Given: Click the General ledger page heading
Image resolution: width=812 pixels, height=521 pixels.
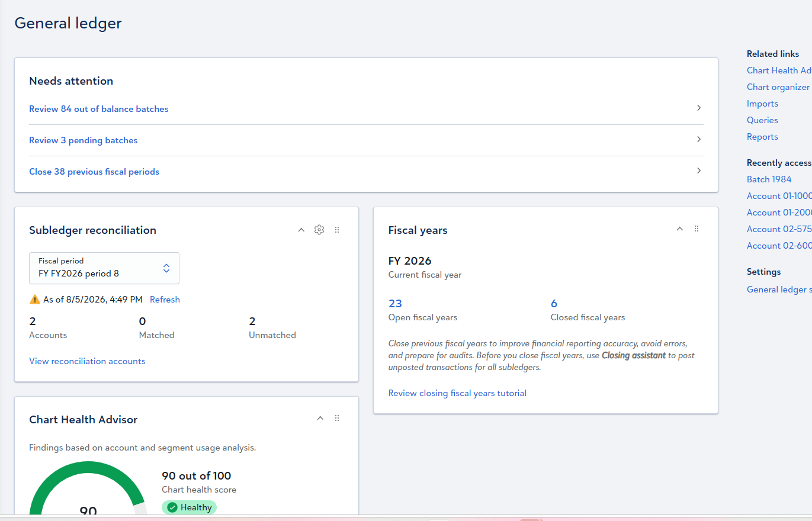Looking at the screenshot, I should [x=68, y=23].
